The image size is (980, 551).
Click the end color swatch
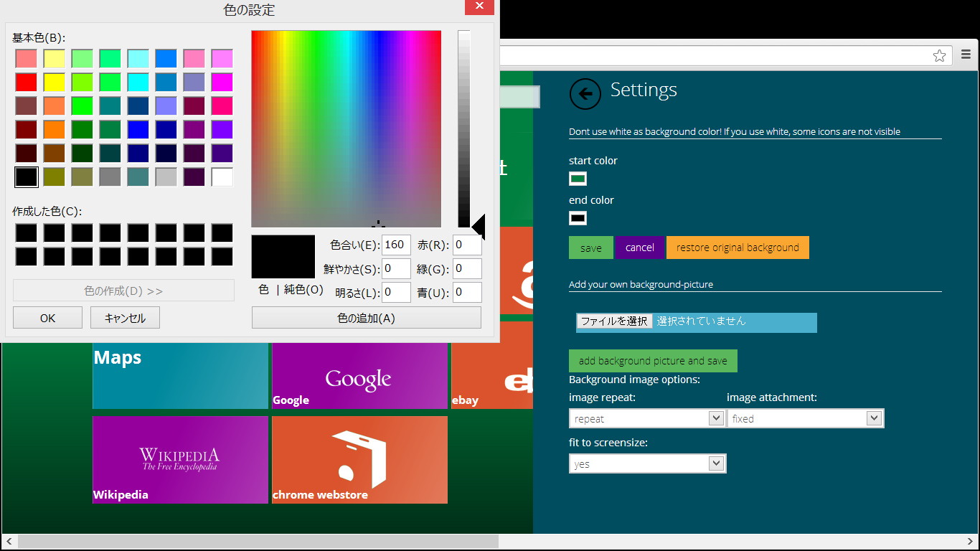click(578, 218)
